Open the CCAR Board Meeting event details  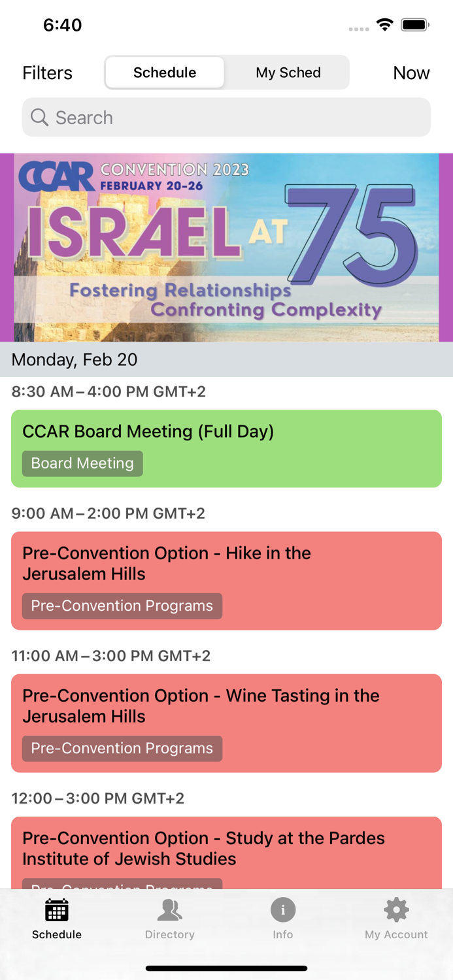226,448
